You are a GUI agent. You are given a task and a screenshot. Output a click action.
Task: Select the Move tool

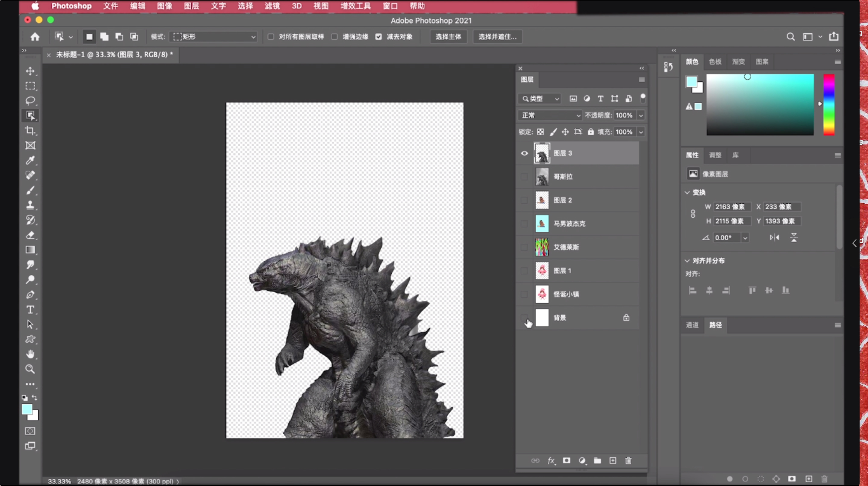pyautogui.click(x=30, y=71)
